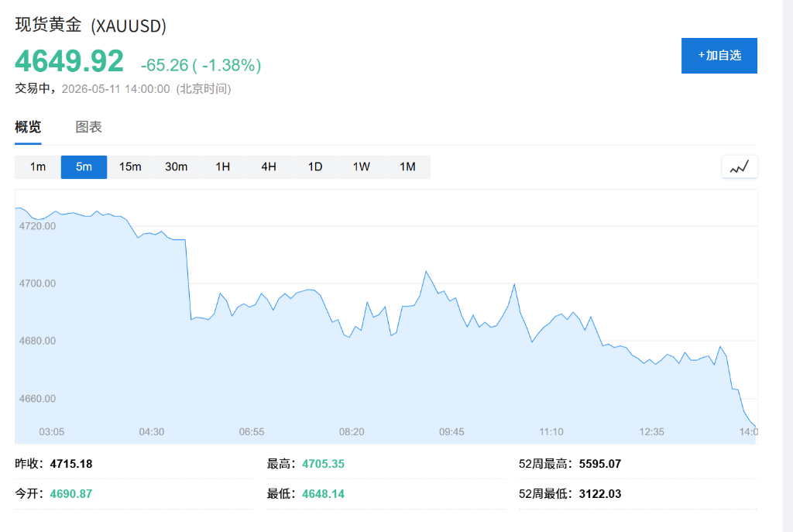Select the 1m interval
This screenshot has width=793, height=532.
pos(38,167)
